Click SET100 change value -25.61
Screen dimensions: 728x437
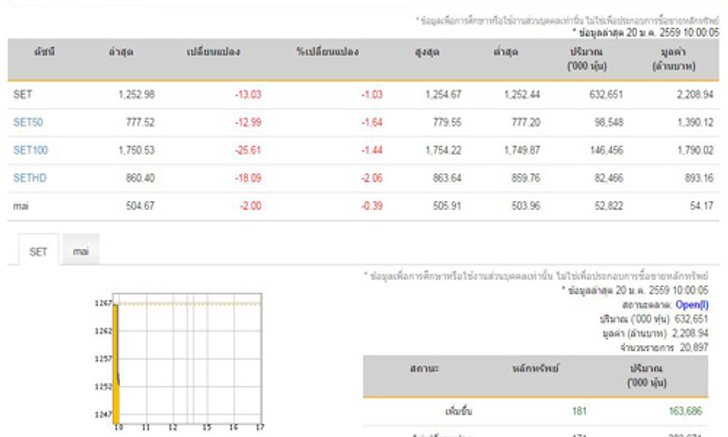tap(248, 150)
